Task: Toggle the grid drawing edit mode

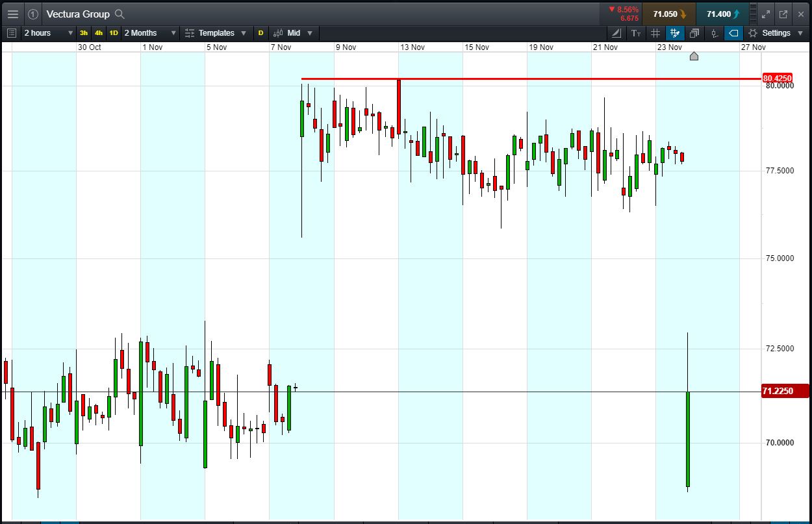Action: coord(675,33)
